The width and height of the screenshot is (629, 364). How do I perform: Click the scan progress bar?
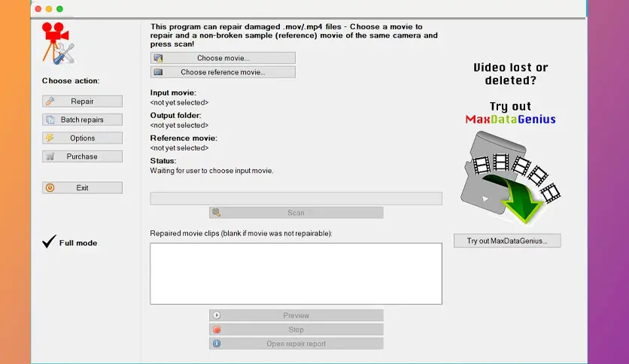coord(296,199)
